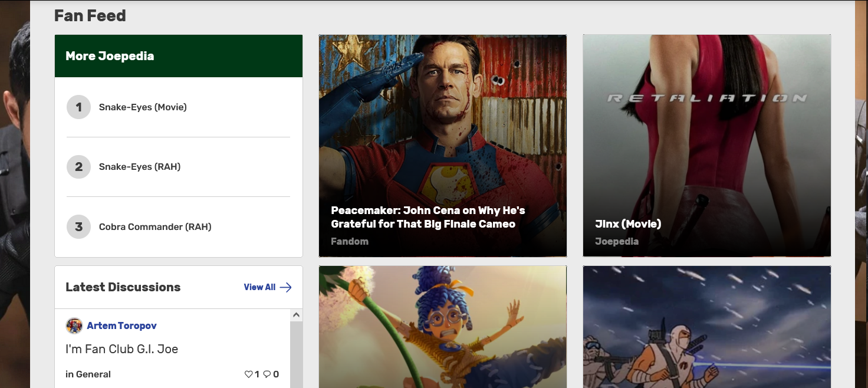The width and height of the screenshot is (868, 388).
Task: Click the comment bubble icon on discussion post
Action: (267, 374)
